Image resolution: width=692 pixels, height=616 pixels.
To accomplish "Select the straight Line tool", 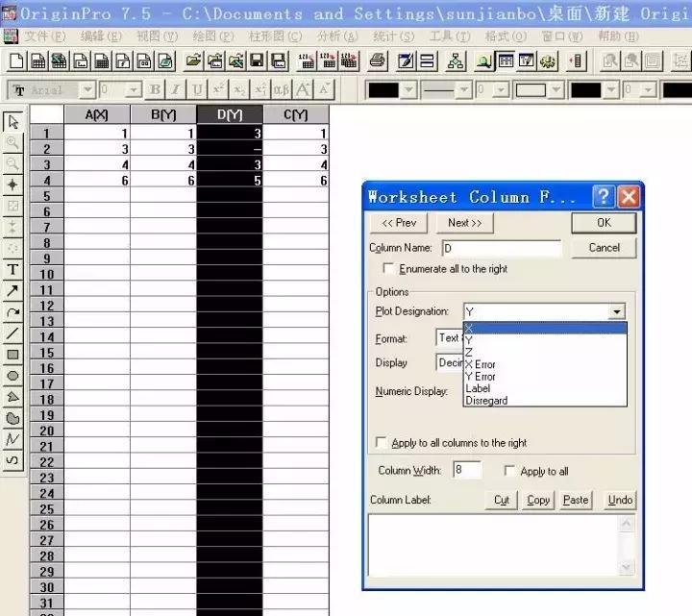I will point(12,333).
